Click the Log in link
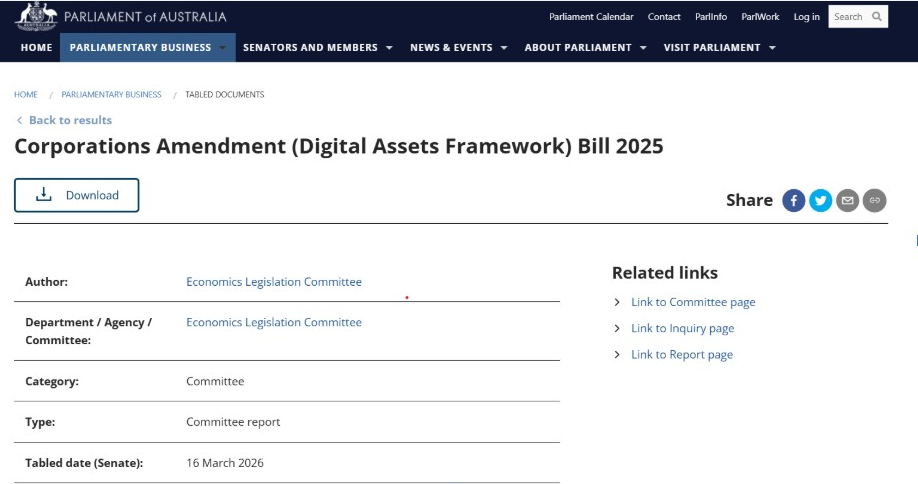918x484 pixels. click(806, 16)
